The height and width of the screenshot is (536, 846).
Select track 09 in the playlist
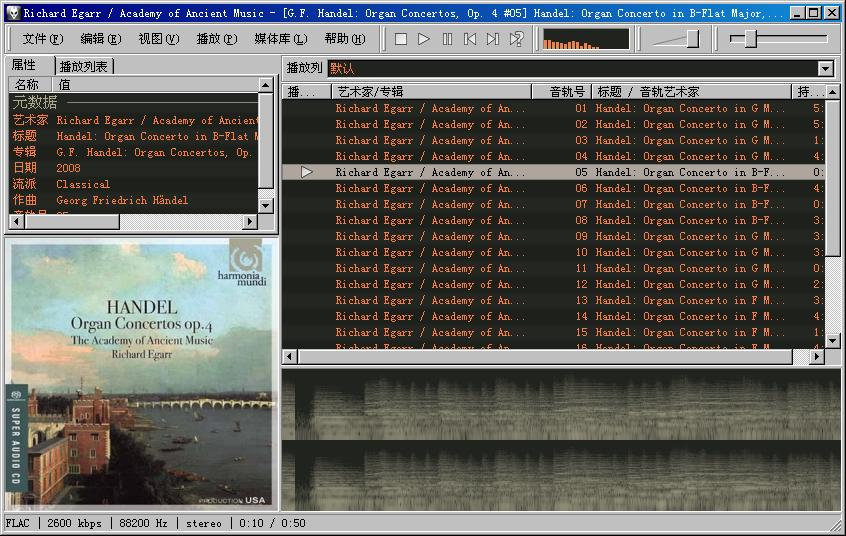[x=554, y=236]
